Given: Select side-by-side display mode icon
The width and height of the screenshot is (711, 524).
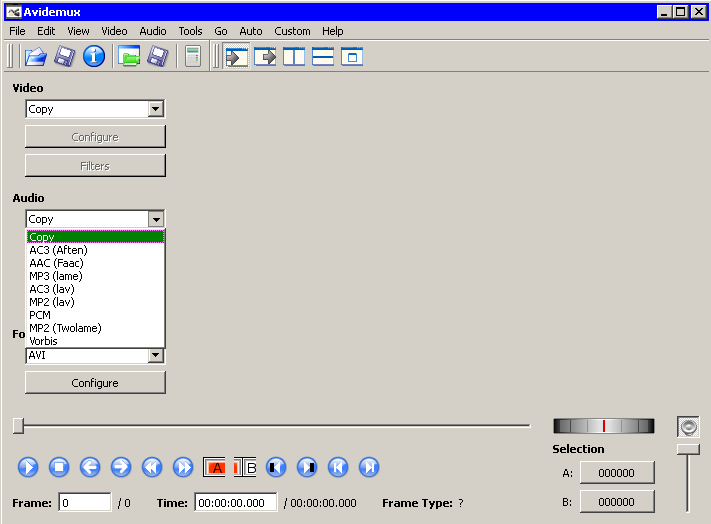Looking at the screenshot, I should [x=294, y=57].
